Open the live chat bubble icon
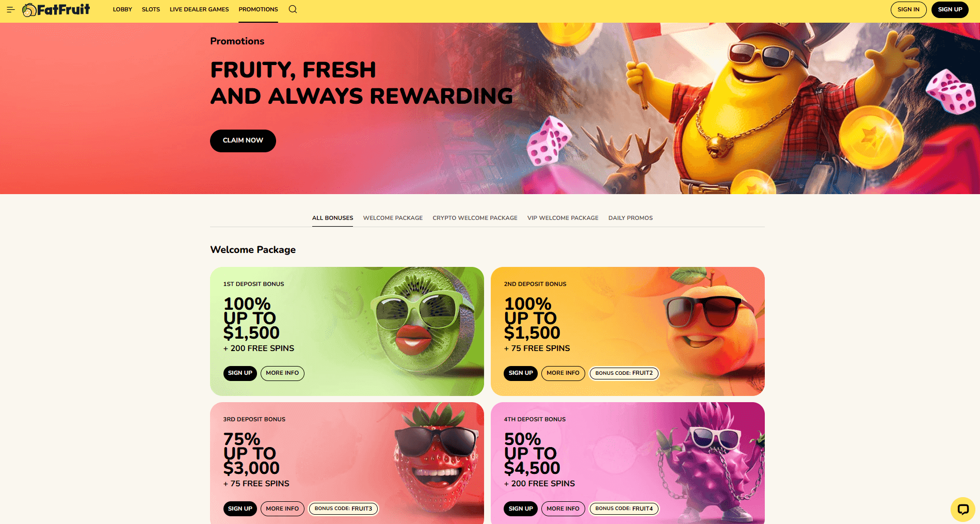Screen dimensions: 980x524 point(962,510)
